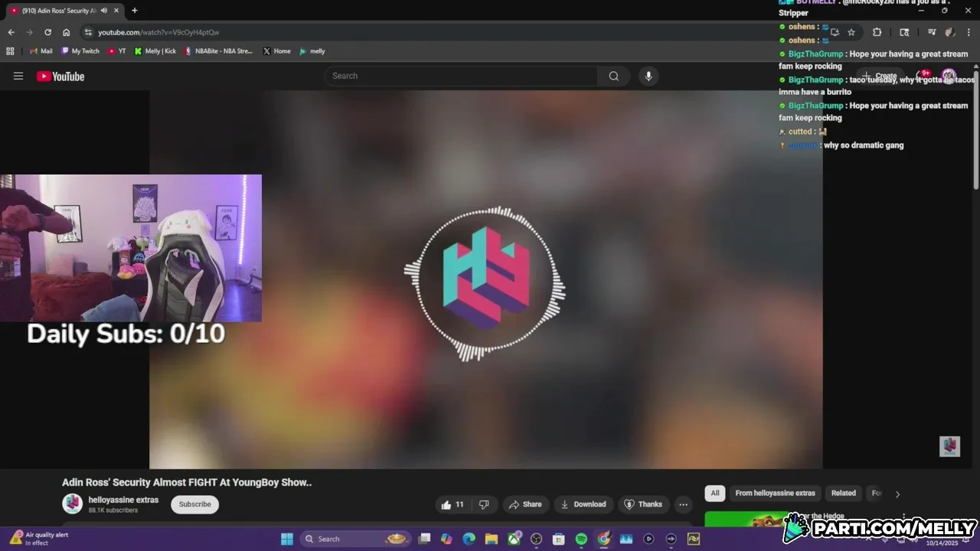
Task: Mute the Adin Ross tab audio icon
Action: coord(103,11)
